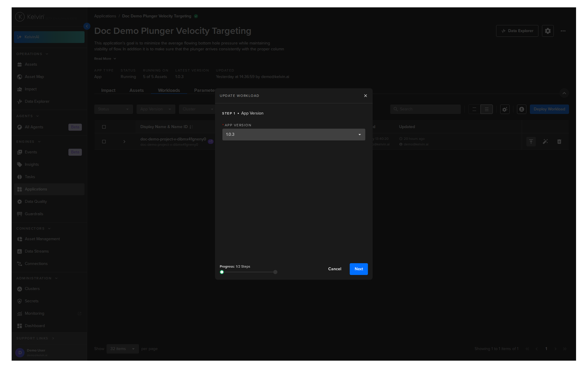This screenshot has height=368, width=588.
Task: Open Guardrails in the sidebar
Action: point(49,214)
